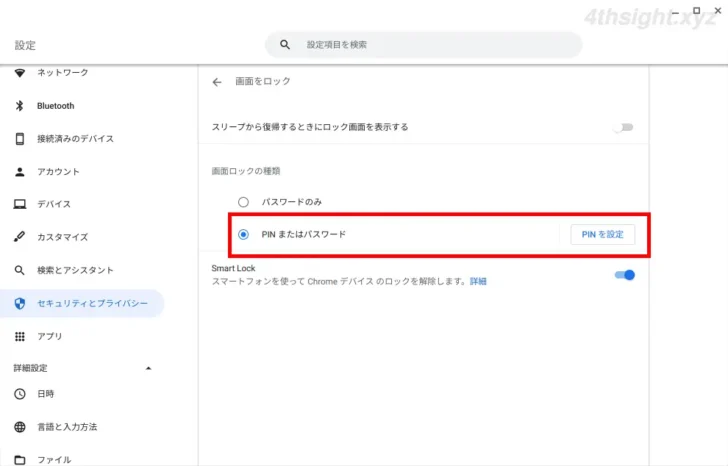Click the apps grid icon

coord(20,337)
